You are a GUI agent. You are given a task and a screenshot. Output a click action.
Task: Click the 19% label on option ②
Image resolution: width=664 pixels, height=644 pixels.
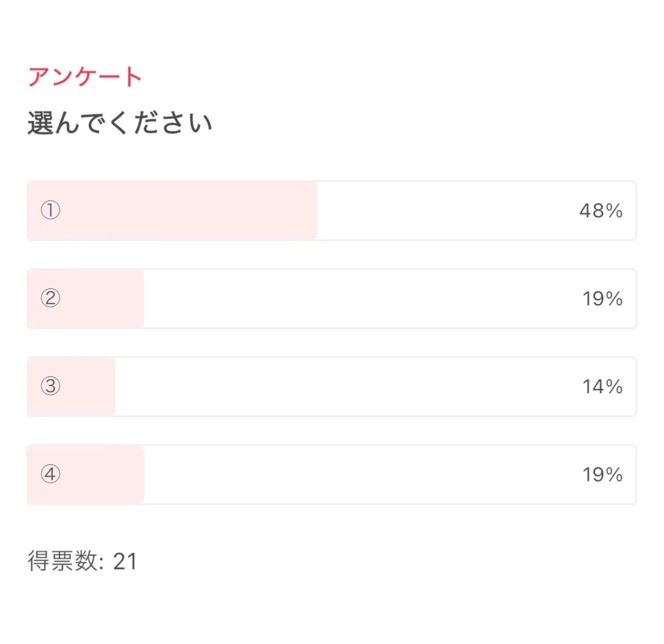click(x=602, y=299)
